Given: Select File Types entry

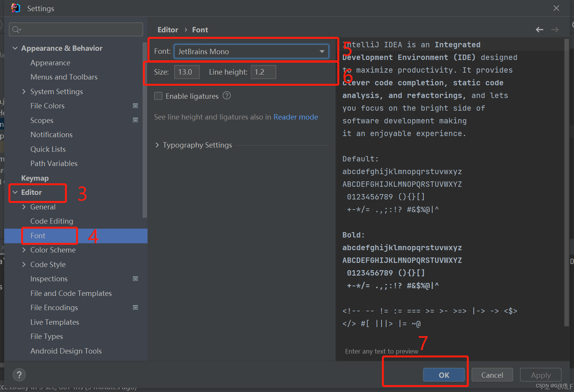Looking at the screenshot, I should click(x=46, y=336).
